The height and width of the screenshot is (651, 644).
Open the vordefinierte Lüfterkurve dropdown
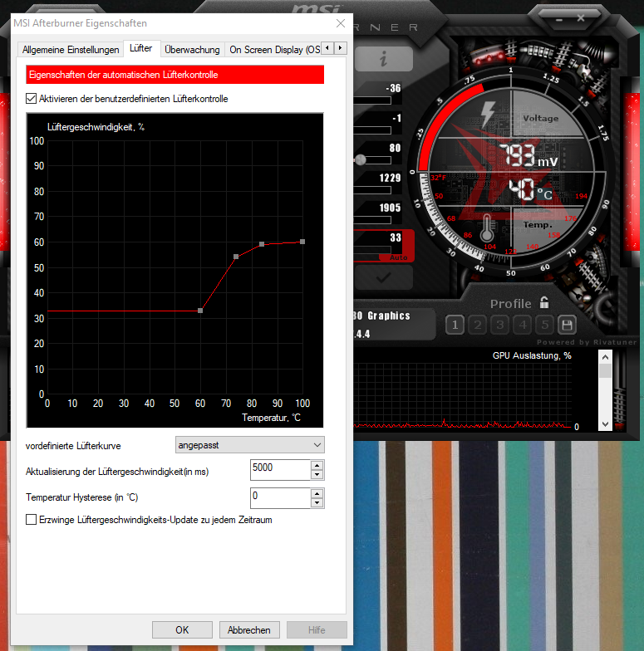[249, 445]
